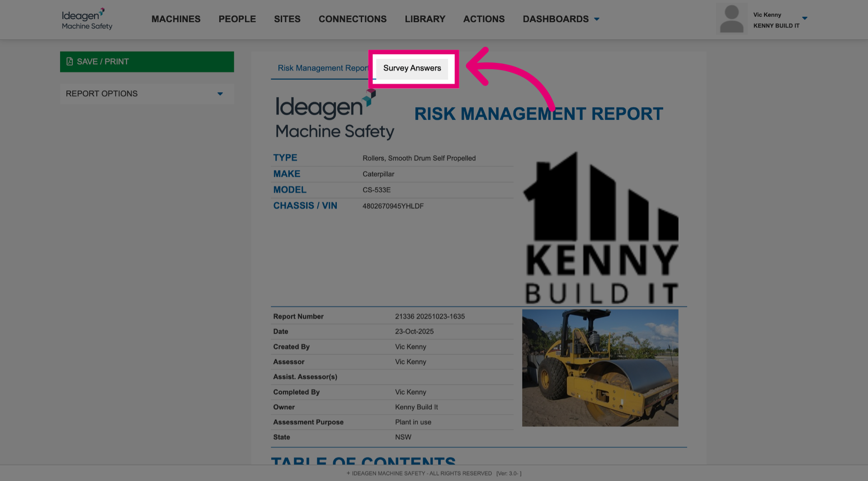Image resolution: width=868 pixels, height=481 pixels.
Task: Click the 'Completed By' label
Action: point(296,392)
